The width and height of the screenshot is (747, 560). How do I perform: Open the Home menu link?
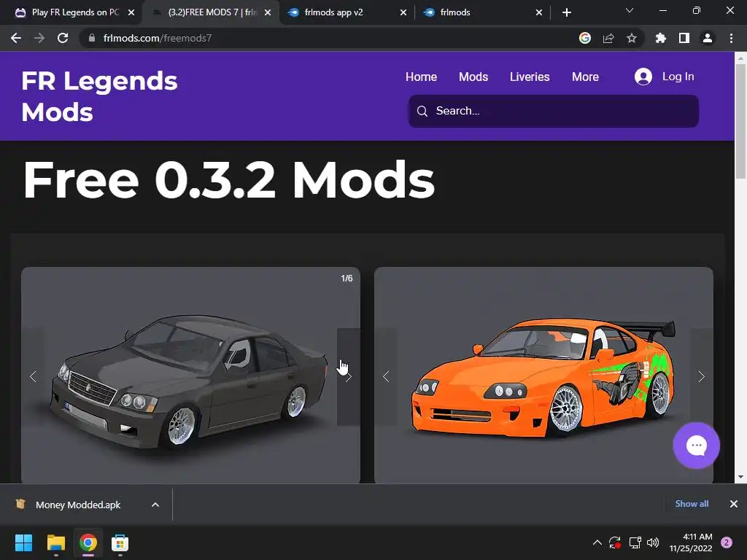point(421,77)
